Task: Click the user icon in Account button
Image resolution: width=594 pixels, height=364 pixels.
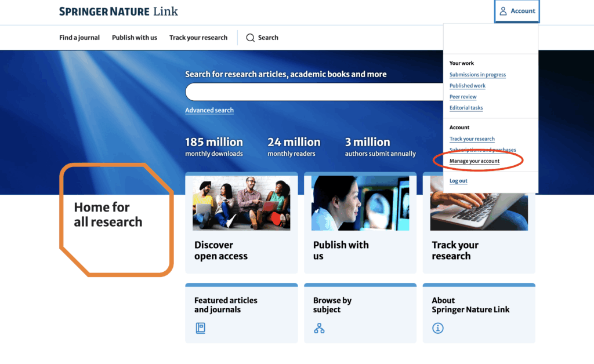Action: pos(503,11)
